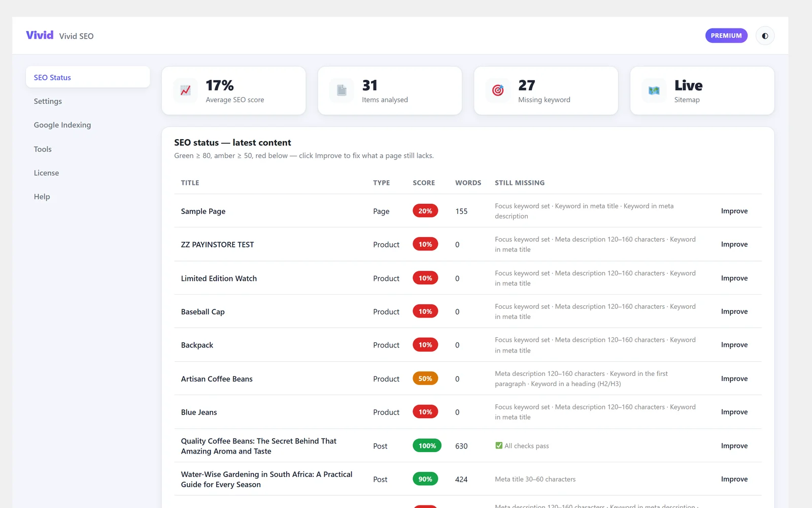
Task: Click the Missing keyword target icon
Action: click(x=498, y=90)
